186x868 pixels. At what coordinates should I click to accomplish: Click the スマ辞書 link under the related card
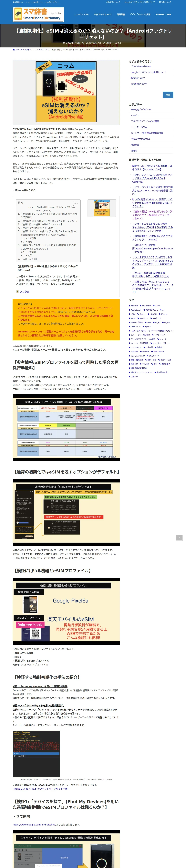pos(24,292)
